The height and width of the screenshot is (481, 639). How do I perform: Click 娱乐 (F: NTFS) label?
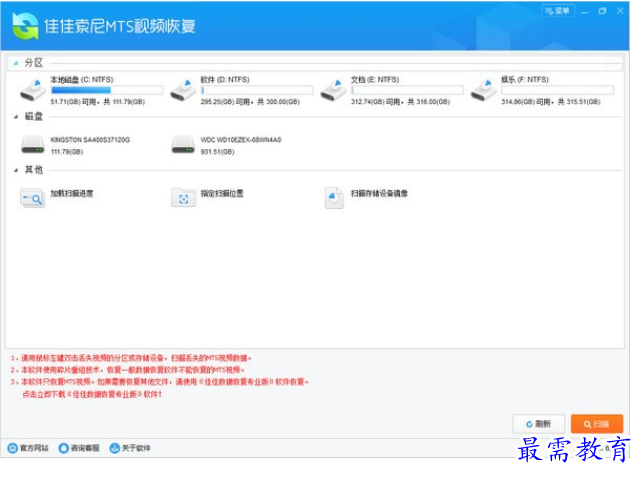coord(524,79)
